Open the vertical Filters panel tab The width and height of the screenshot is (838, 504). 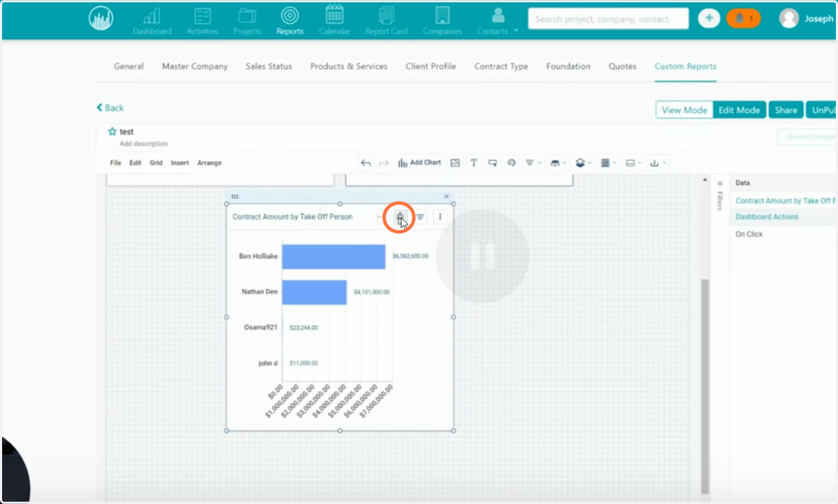click(x=720, y=201)
